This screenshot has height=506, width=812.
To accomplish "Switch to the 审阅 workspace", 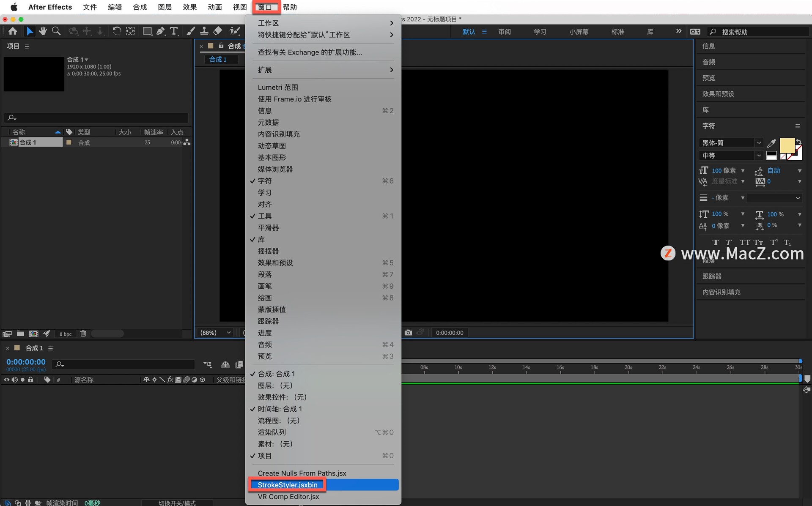I will [505, 32].
